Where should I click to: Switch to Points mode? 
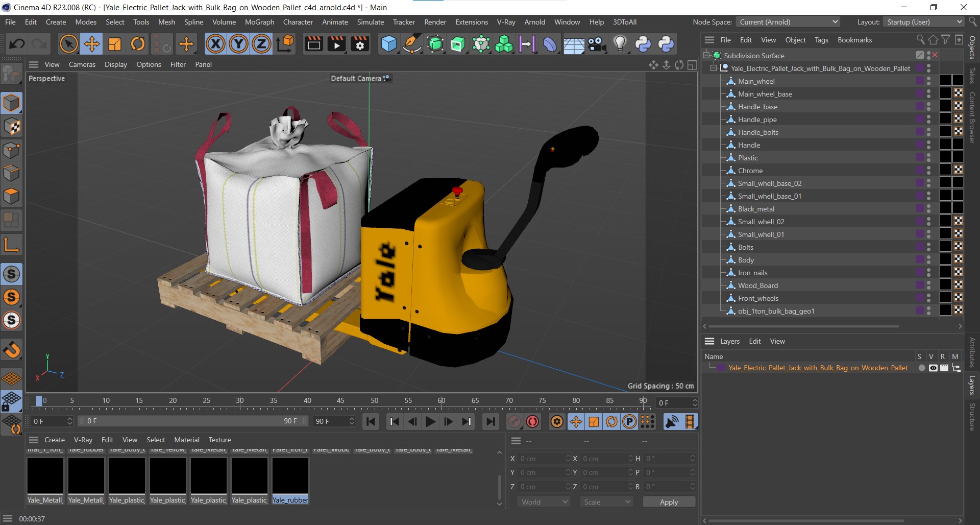pyautogui.click(x=11, y=150)
